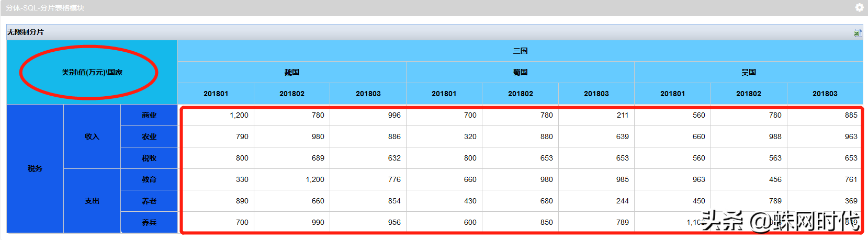
Task: Select the 1,200 cell in the 教育 row
Action: tap(292, 179)
